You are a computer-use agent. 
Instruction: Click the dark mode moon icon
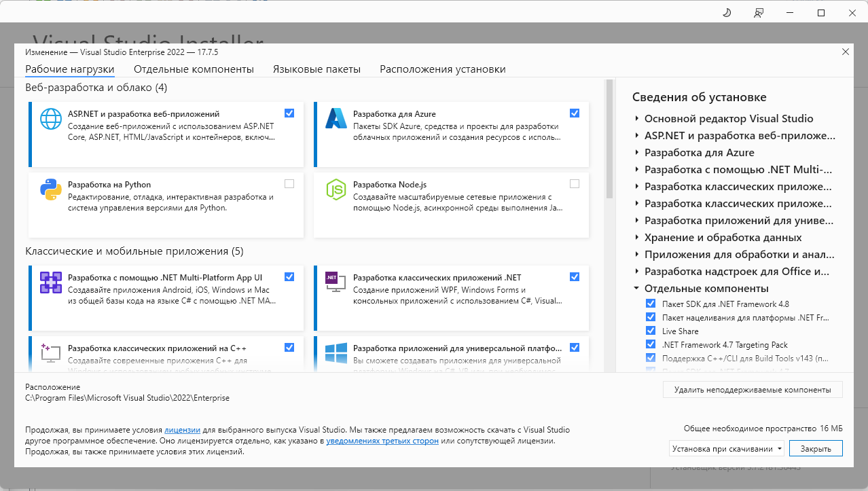(x=726, y=13)
